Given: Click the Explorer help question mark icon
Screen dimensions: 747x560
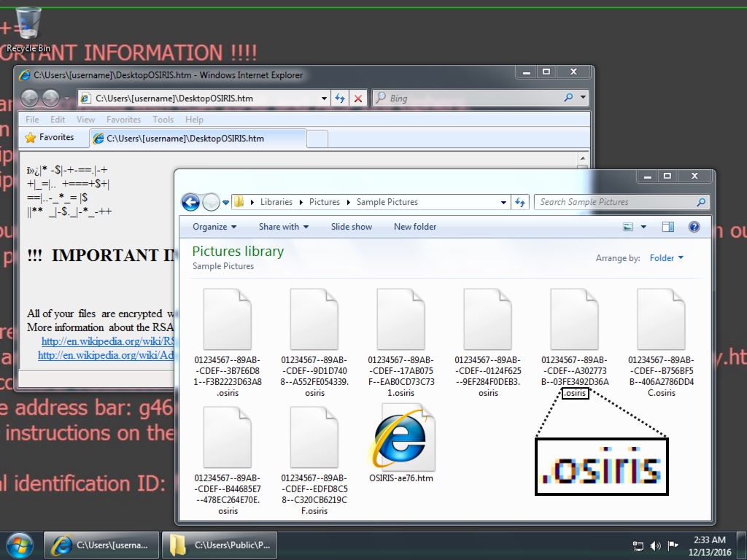Looking at the screenshot, I should (694, 227).
